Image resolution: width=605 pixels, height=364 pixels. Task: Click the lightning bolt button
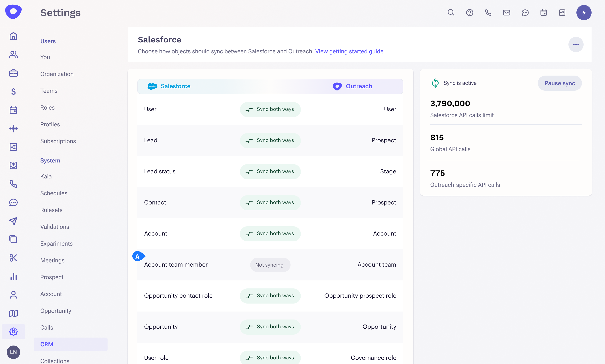584,13
